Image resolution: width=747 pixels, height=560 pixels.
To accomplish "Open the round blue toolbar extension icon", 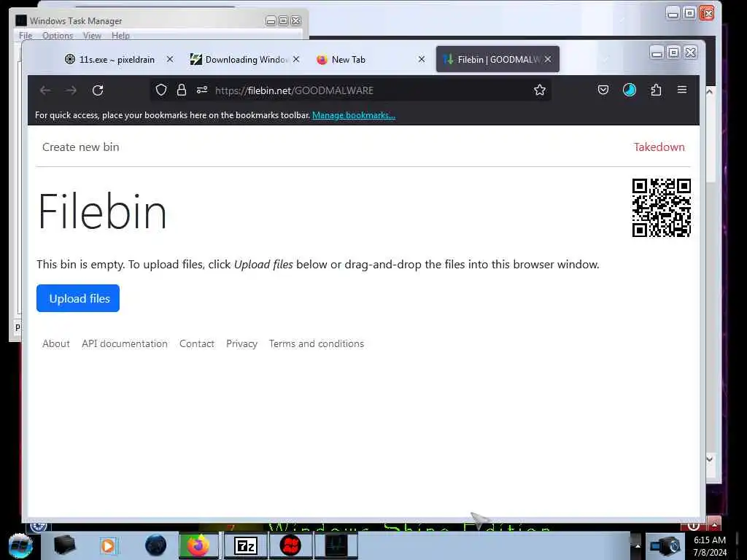I will [630, 90].
